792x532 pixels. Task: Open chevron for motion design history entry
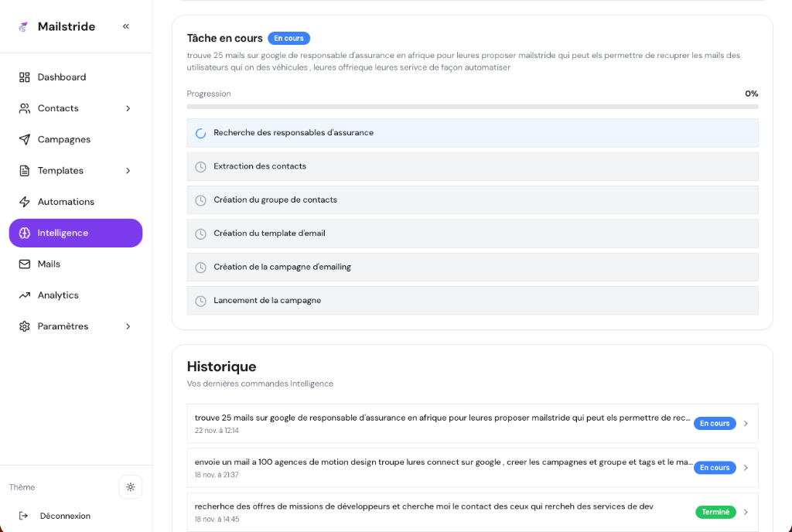746,468
